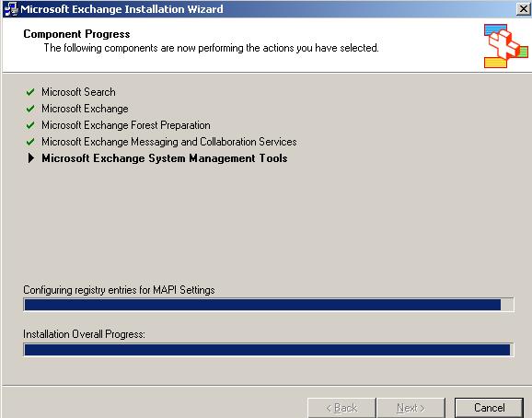
Task: Select 'Microsoft Exchange Forest Preparation' text
Action: [x=126, y=125]
